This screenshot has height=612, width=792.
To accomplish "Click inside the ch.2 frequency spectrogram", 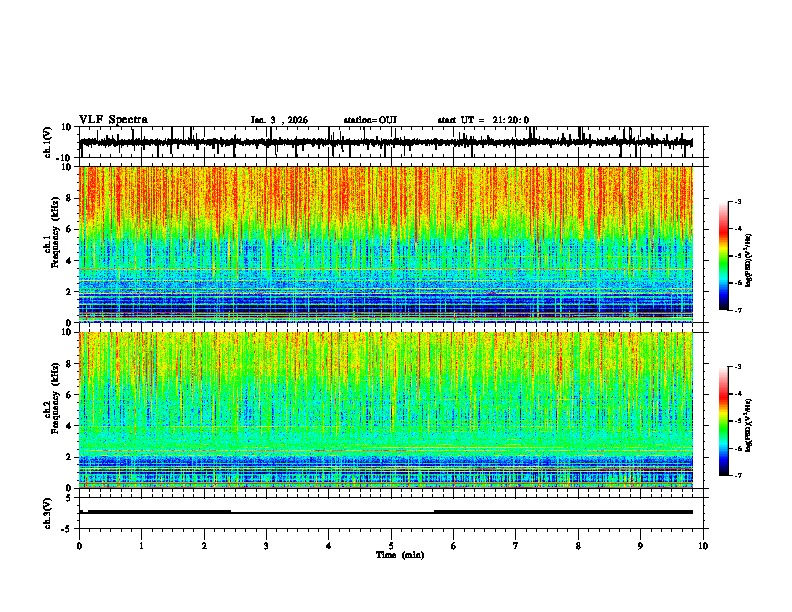I will click(386, 410).
